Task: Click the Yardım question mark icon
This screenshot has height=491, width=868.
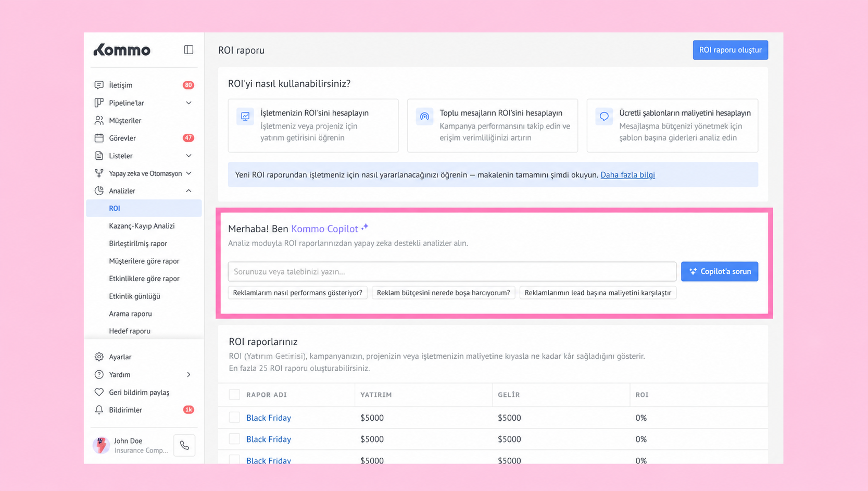Action: [x=99, y=374]
